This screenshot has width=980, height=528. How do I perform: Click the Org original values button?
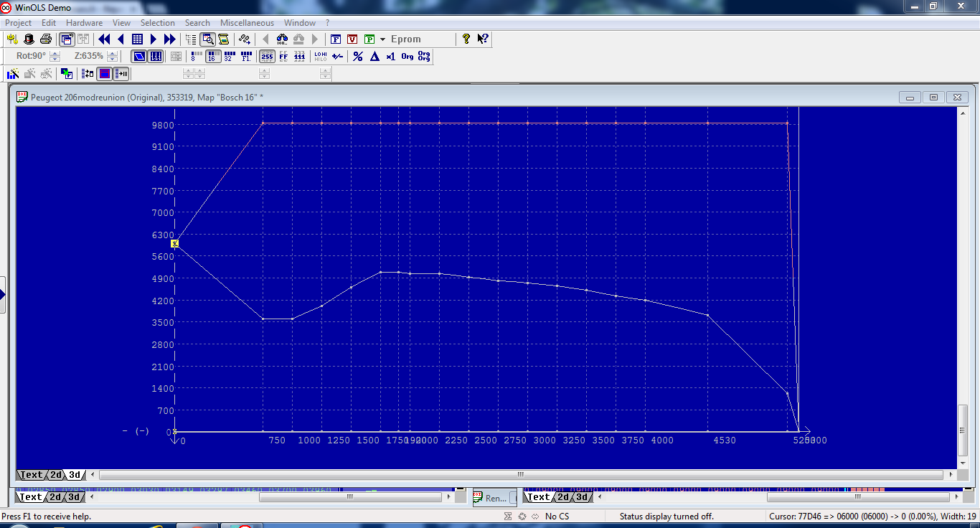click(407, 56)
